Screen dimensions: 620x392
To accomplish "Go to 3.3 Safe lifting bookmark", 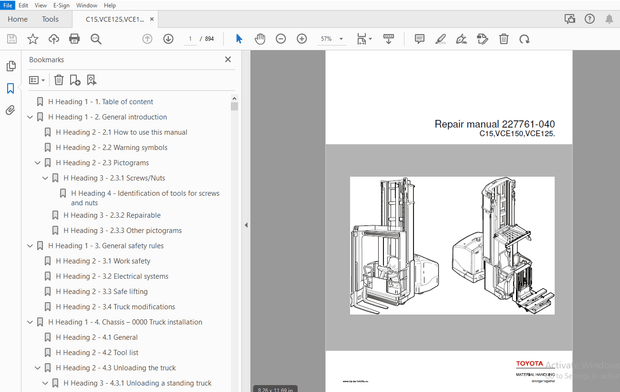I will (102, 292).
